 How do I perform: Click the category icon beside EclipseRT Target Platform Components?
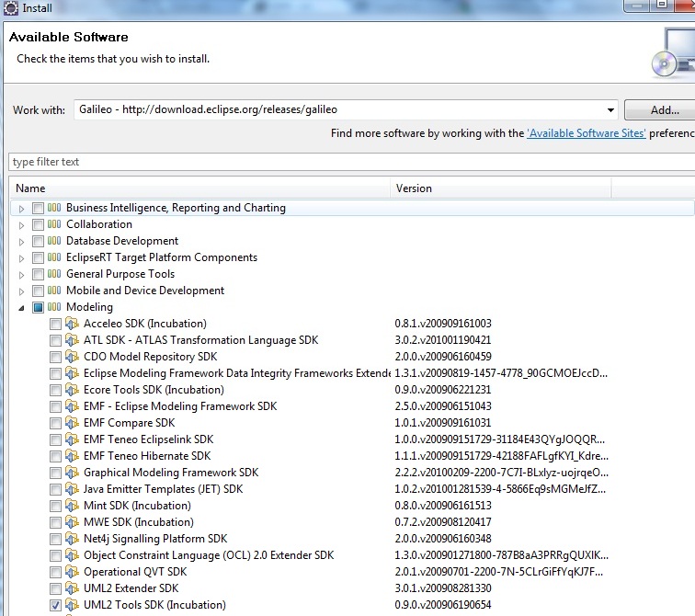pyautogui.click(x=54, y=257)
